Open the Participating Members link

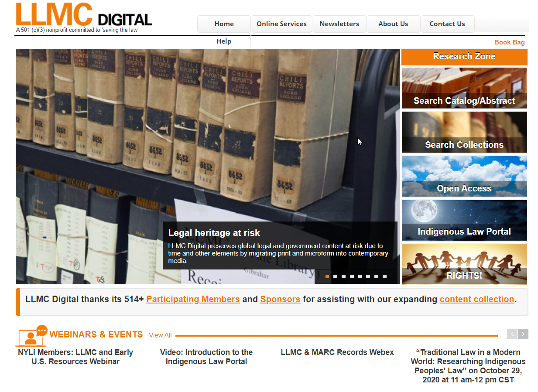tap(193, 300)
